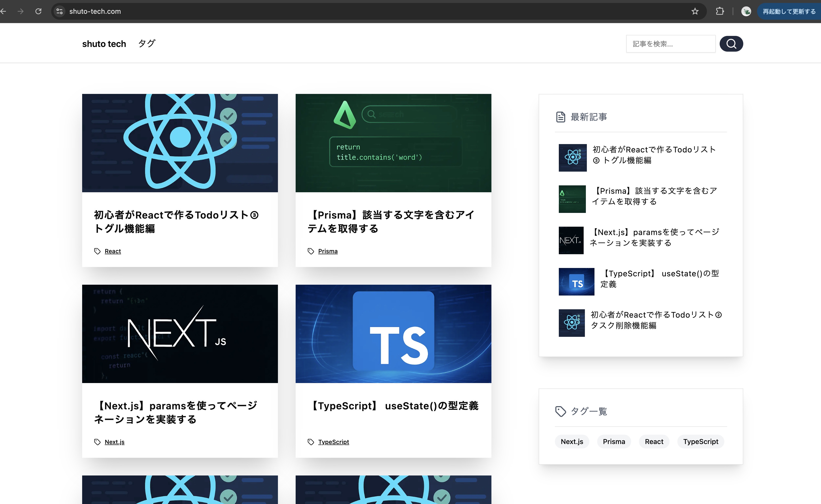Click tag icon beside Next.js card tag
The height and width of the screenshot is (504, 821).
coord(97,442)
